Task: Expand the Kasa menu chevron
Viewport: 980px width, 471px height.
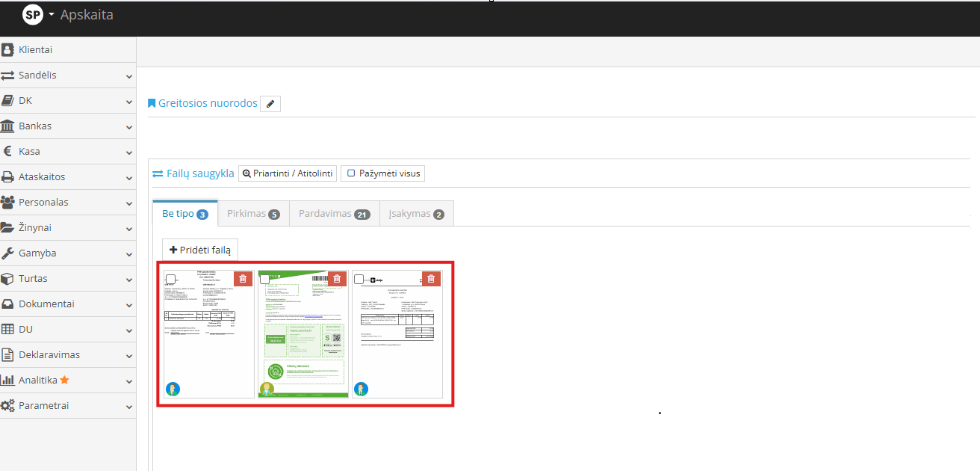Action: coord(129,153)
